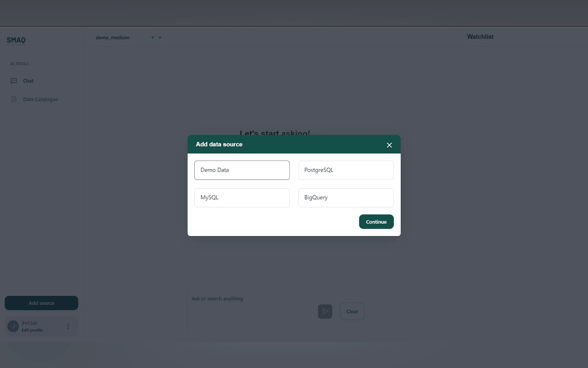588x368 pixels.
Task: Open the three-dot profile options menu
Action: (68, 326)
